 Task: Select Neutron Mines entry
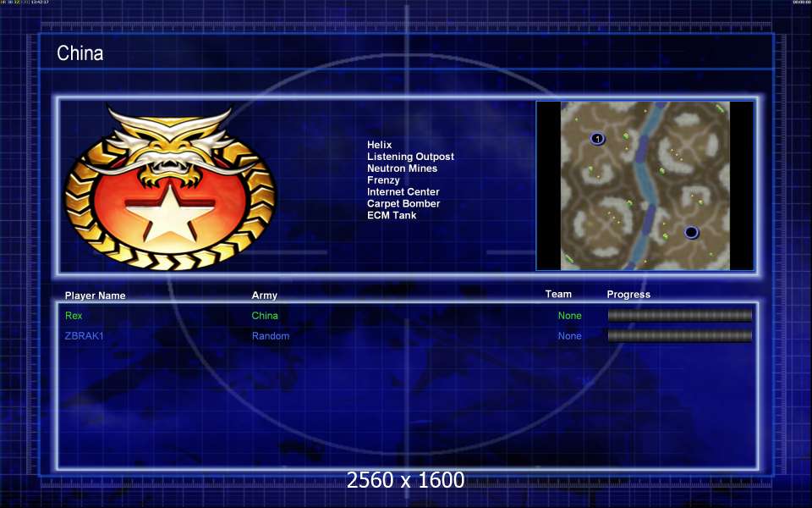tap(402, 168)
